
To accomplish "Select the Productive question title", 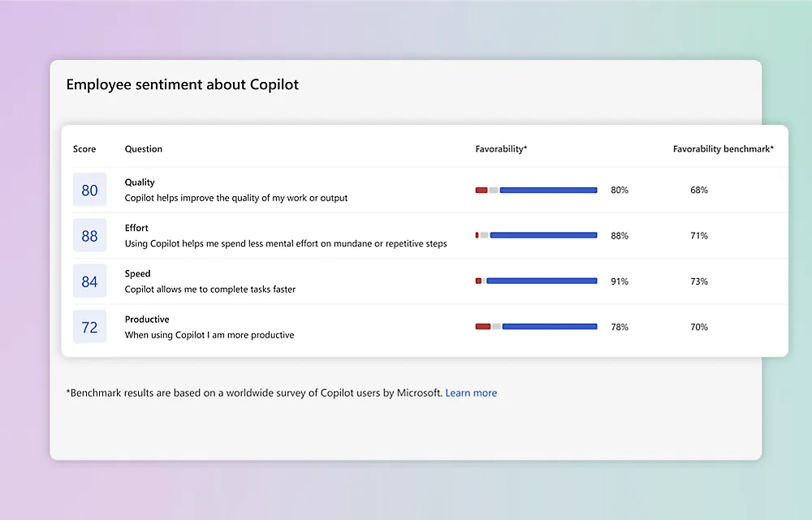I will 147,320.
